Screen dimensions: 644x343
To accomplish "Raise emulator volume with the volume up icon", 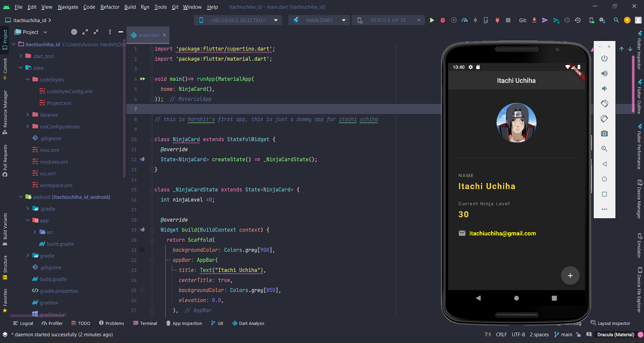I will (x=604, y=73).
